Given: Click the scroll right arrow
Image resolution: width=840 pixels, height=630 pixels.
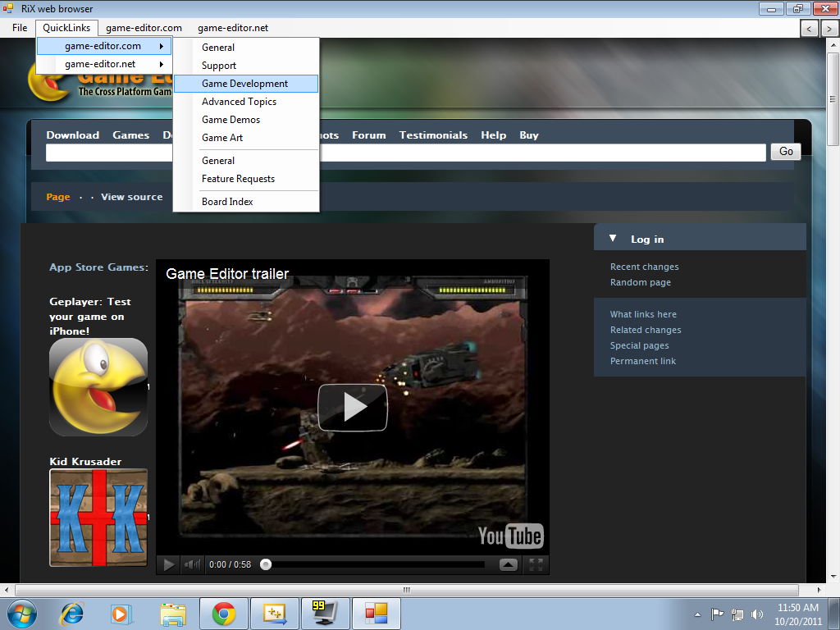Looking at the screenshot, I should tap(819, 590).
